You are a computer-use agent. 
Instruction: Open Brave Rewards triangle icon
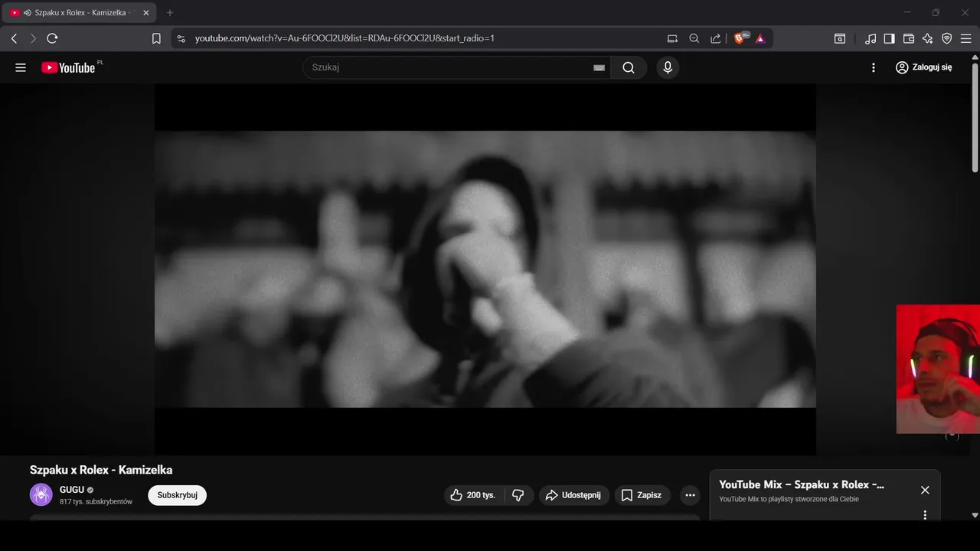(x=760, y=38)
